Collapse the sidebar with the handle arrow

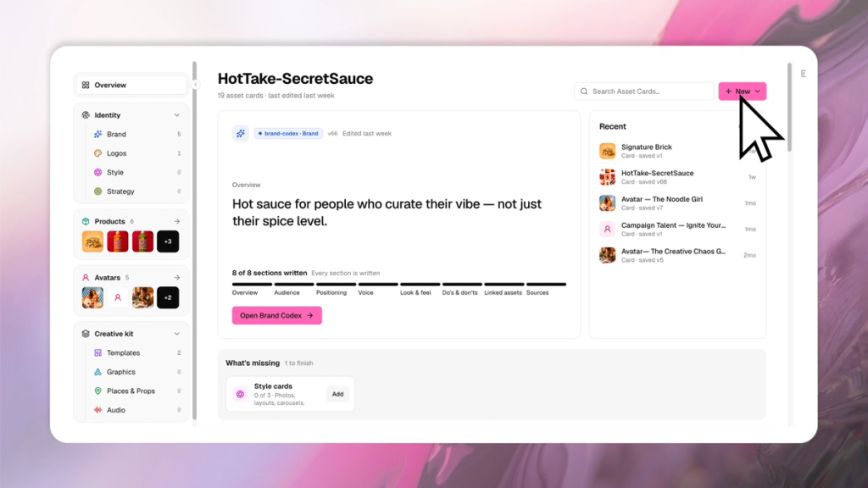point(196,85)
